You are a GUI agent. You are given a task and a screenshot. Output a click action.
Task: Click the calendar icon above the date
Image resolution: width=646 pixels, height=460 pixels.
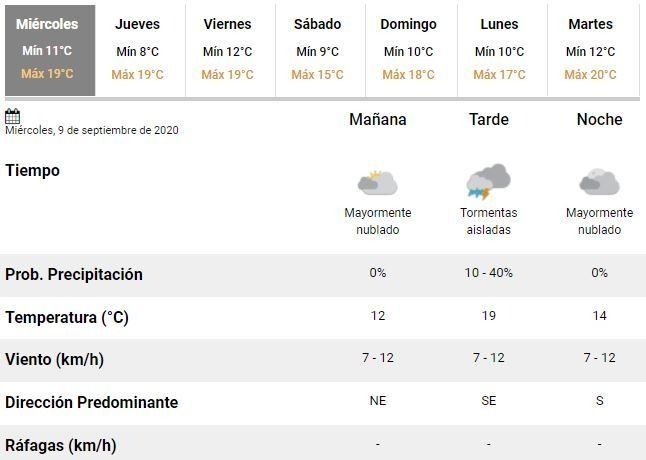coord(13,116)
